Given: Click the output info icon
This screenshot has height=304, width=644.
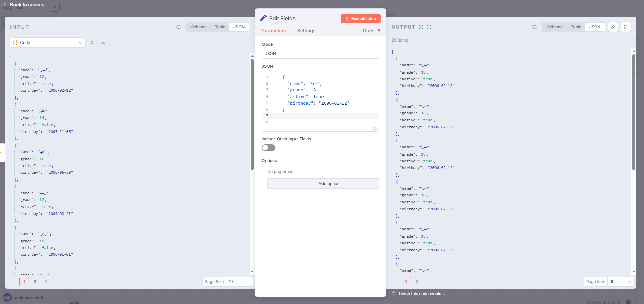Looking at the screenshot, I should (x=429, y=27).
